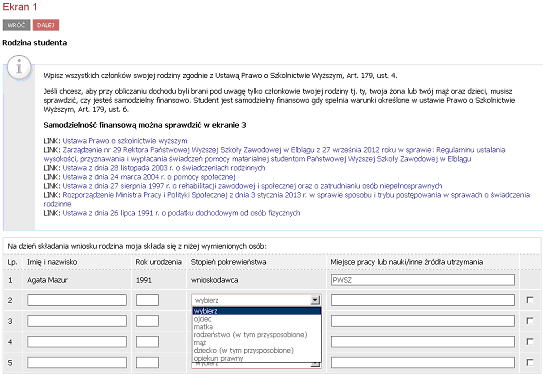This screenshot has height=374, width=543.
Task: Click the '1991' birth year cell
Action: (144, 280)
